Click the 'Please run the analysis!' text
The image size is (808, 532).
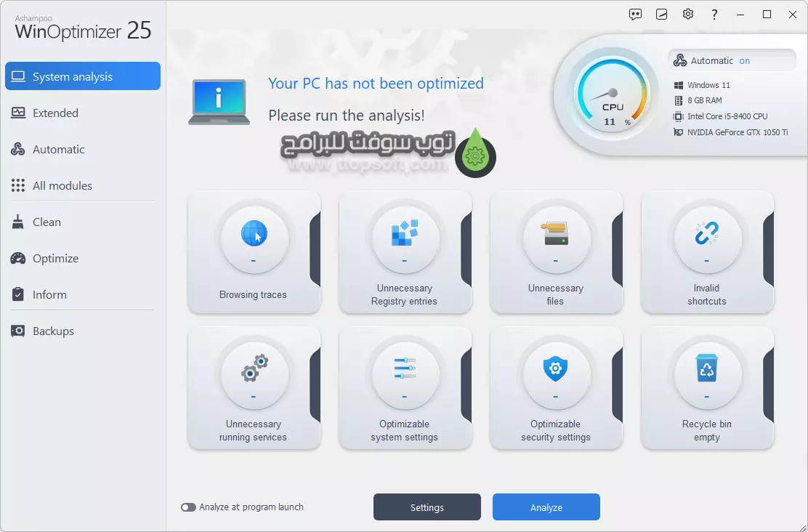tap(347, 116)
